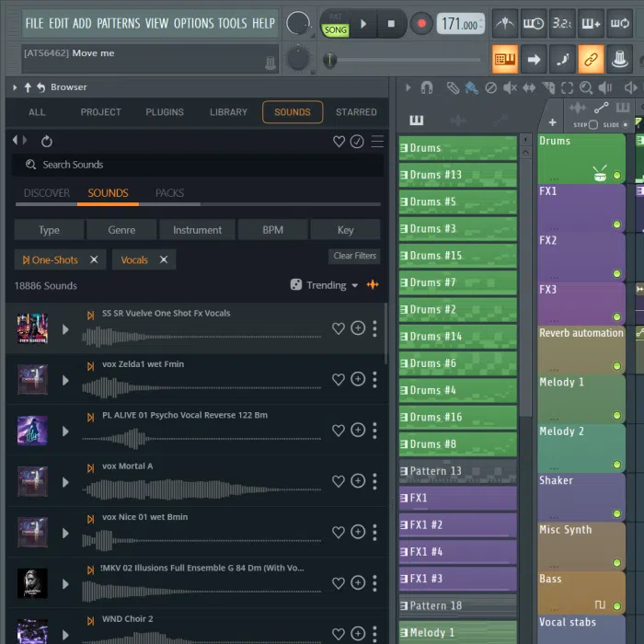Open the browser hamburger menu

click(377, 142)
